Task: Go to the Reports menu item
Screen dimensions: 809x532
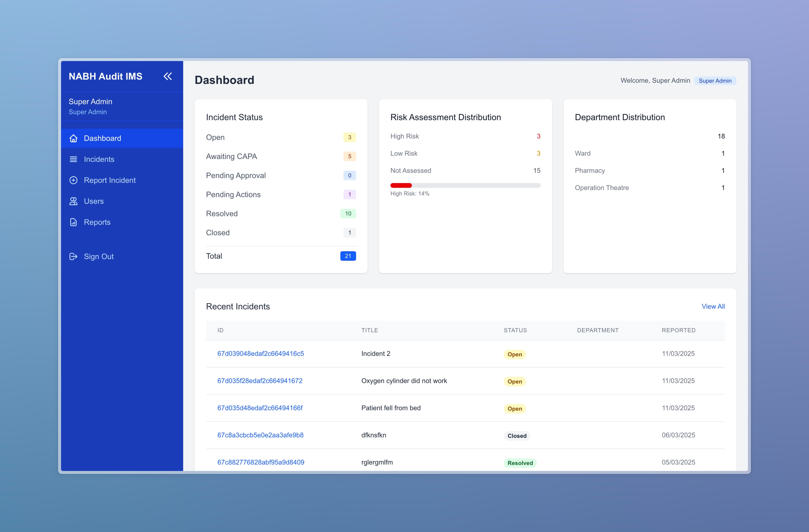Action: coord(97,222)
